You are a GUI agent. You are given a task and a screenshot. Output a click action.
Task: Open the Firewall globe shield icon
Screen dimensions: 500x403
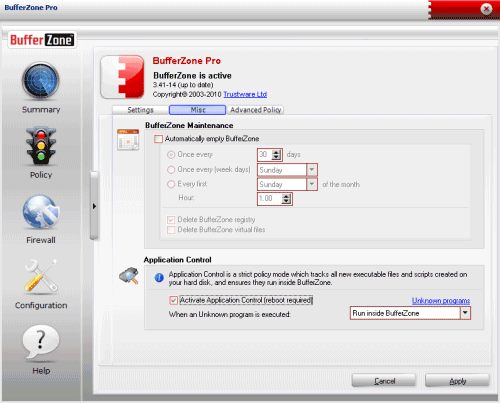[x=41, y=212]
